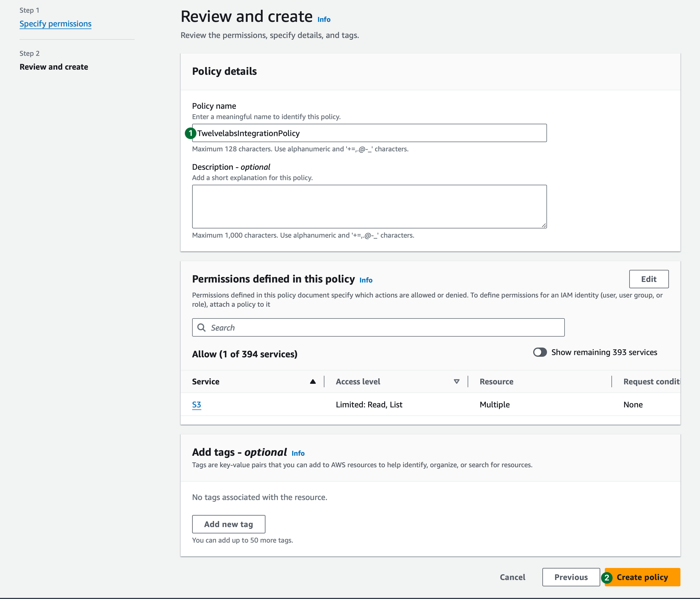Click green step 1 marker badge
The width and height of the screenshot is (700, 599).
pos(191,133)
